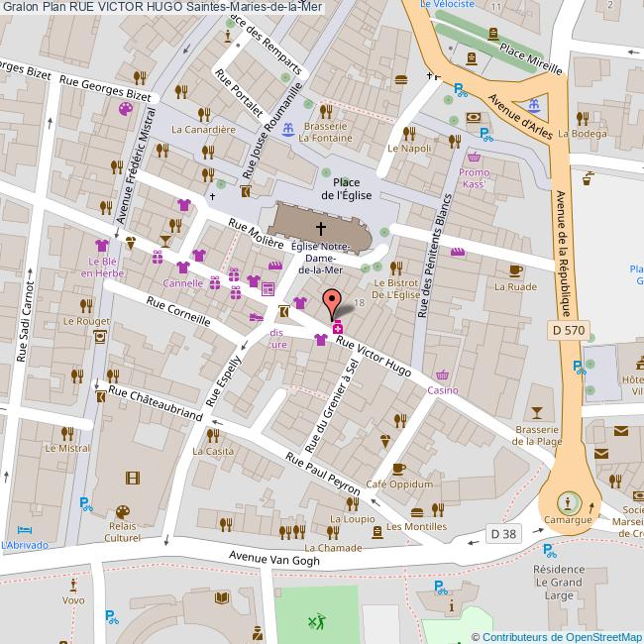
Task: Click the cocktail icon at Brasserie de la Plage
Action: click(536, 411)
